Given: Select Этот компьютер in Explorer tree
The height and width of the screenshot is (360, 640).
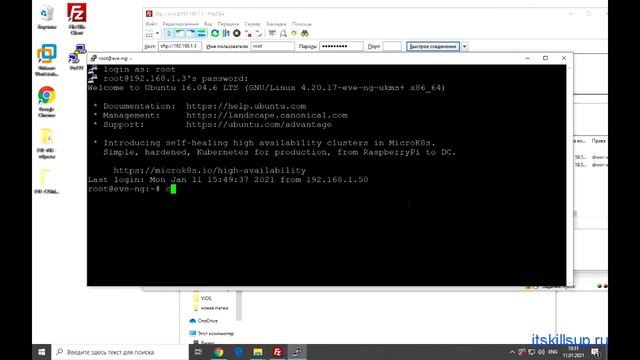Looking at the screenshot, I should (212, 333).
